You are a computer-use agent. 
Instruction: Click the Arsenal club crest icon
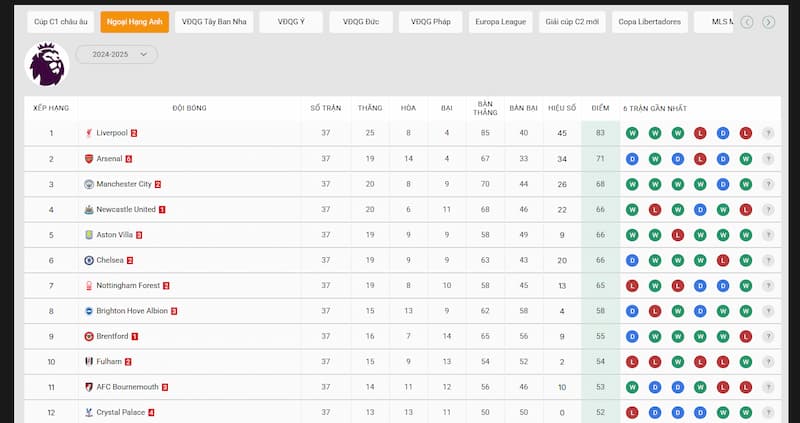pos(89,159)
